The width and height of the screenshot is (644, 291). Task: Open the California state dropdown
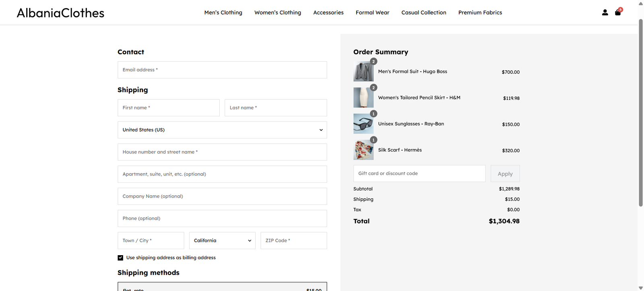pyautogui.click(x=222, y=241)
